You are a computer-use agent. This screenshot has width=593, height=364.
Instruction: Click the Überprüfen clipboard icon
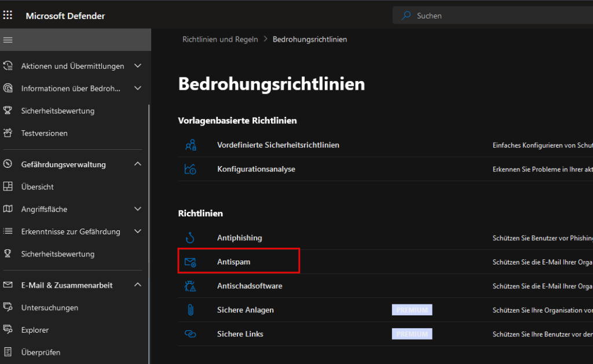pyautogui.click(x=8, y=351)
